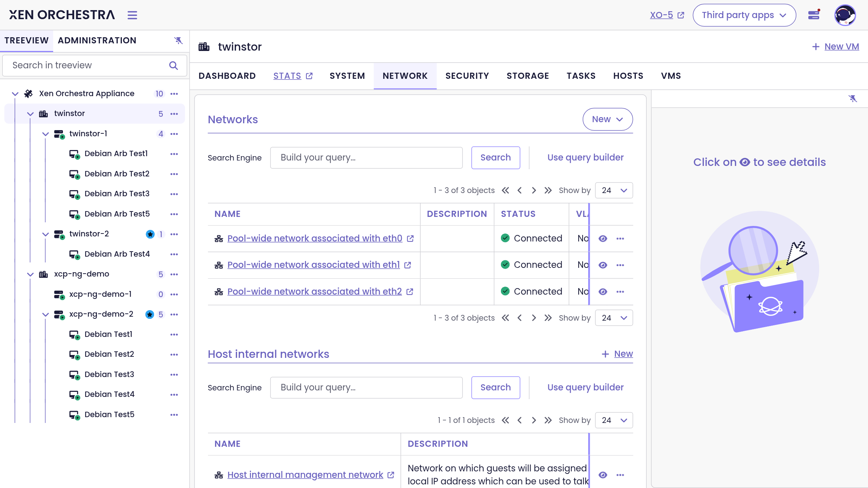Open top Networks Show by 24 dropdown

tap(614, 191)
